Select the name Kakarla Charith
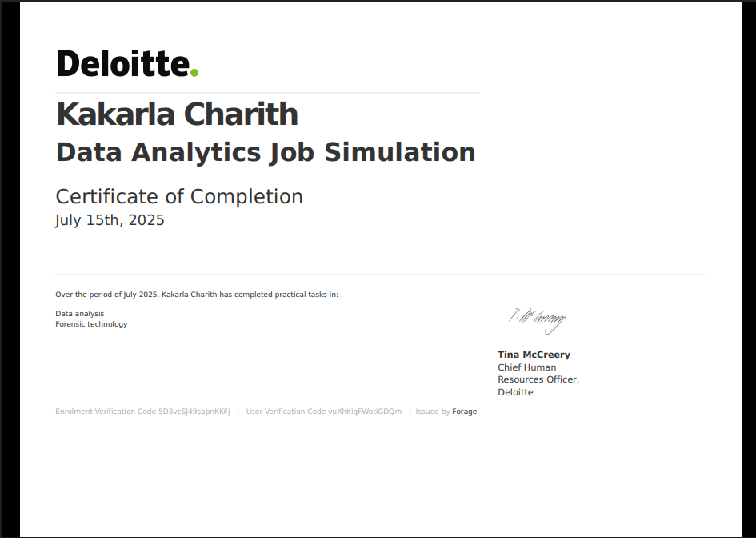 (176, 114)
